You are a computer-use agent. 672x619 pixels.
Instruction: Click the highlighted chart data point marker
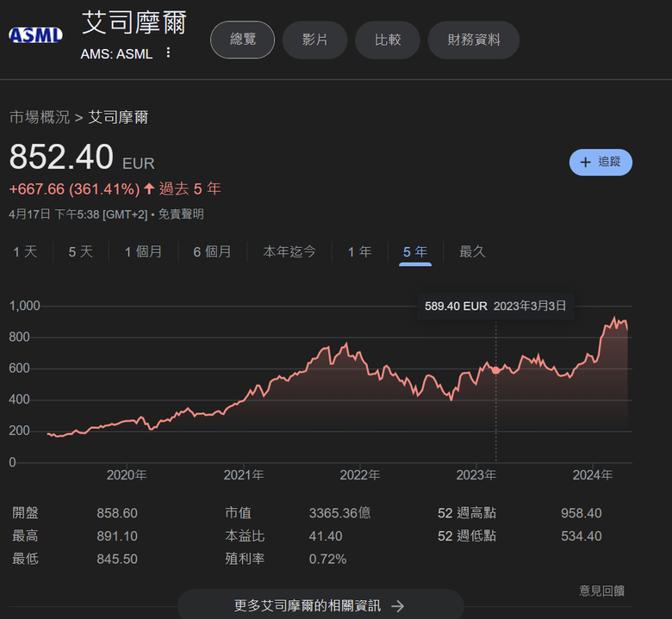pos(496,370)
